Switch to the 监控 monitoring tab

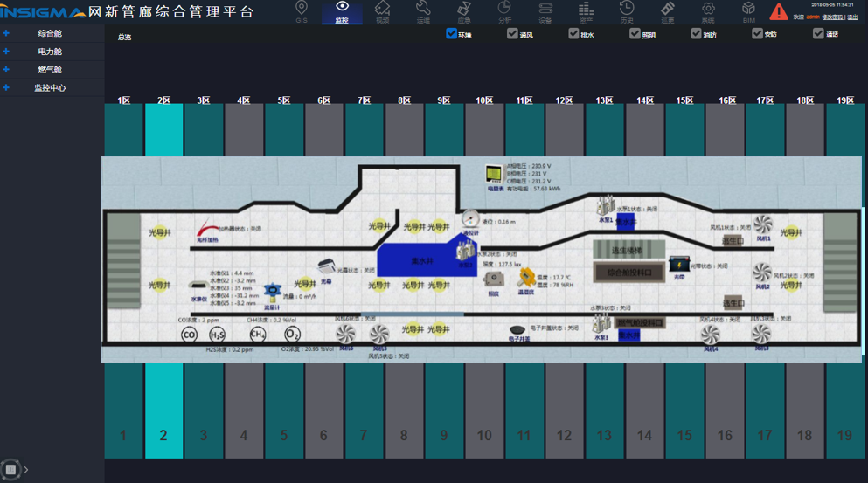point(342,11)
